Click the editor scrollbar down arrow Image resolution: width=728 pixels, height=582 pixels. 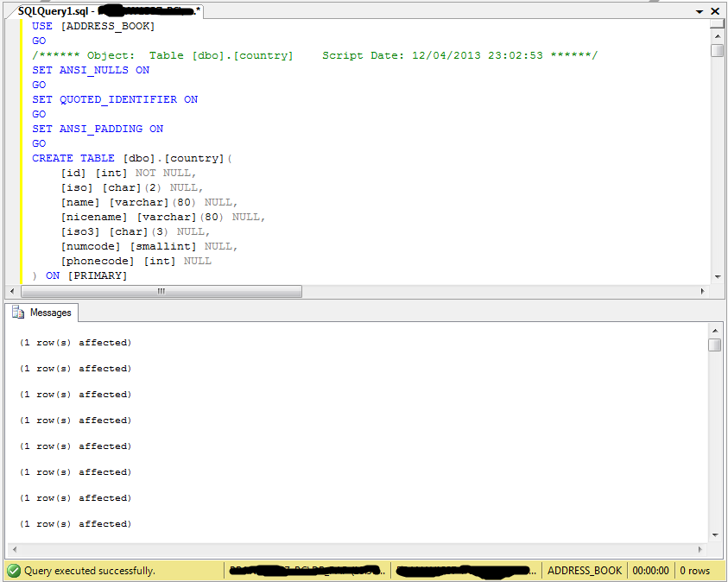pos(716,278)
